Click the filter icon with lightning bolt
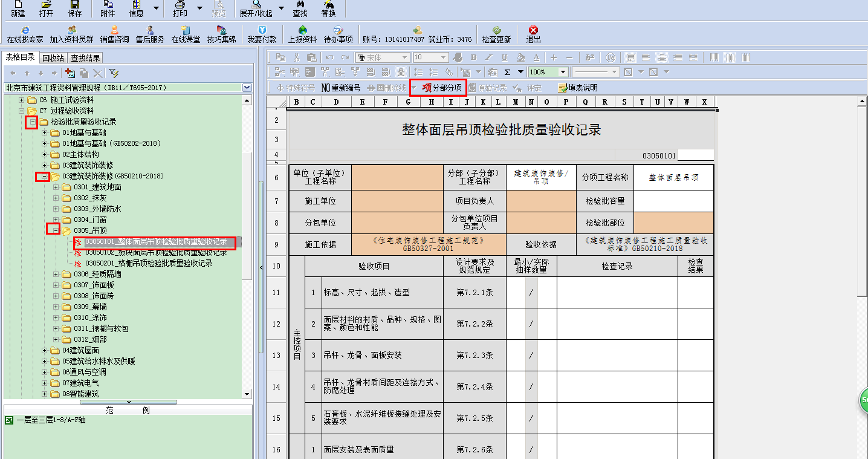 point(113,73)
